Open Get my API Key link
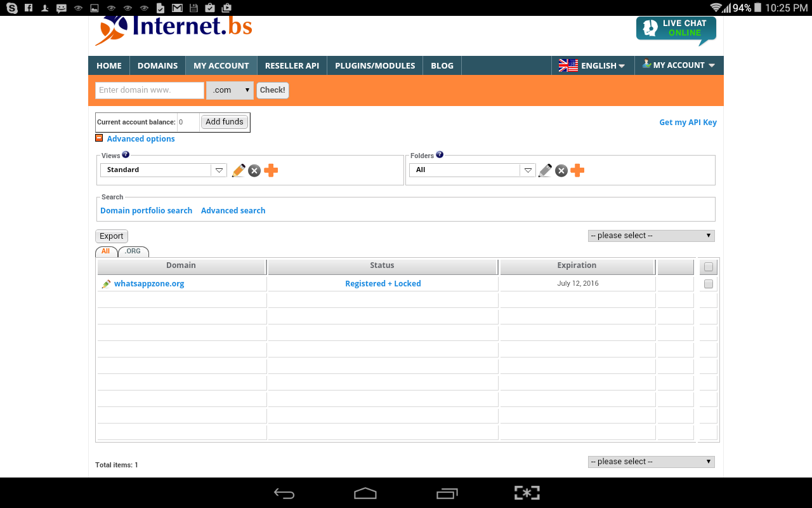 [x=688, y=123]
